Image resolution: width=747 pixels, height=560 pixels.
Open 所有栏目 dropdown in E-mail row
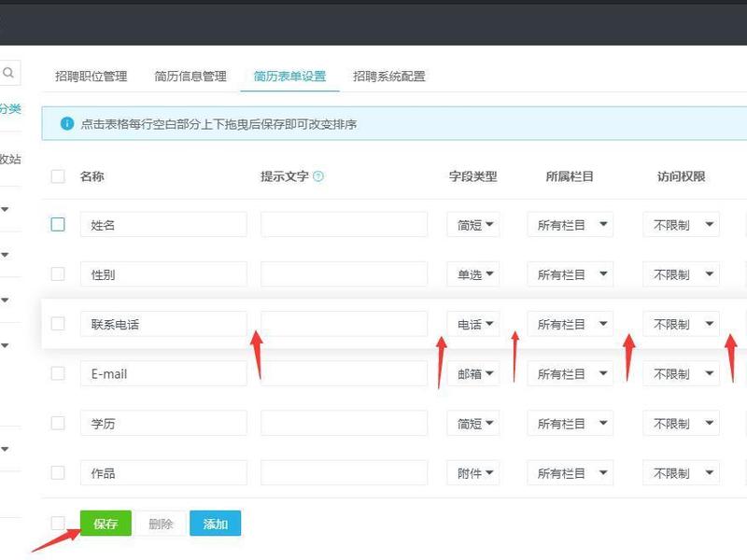571,374
